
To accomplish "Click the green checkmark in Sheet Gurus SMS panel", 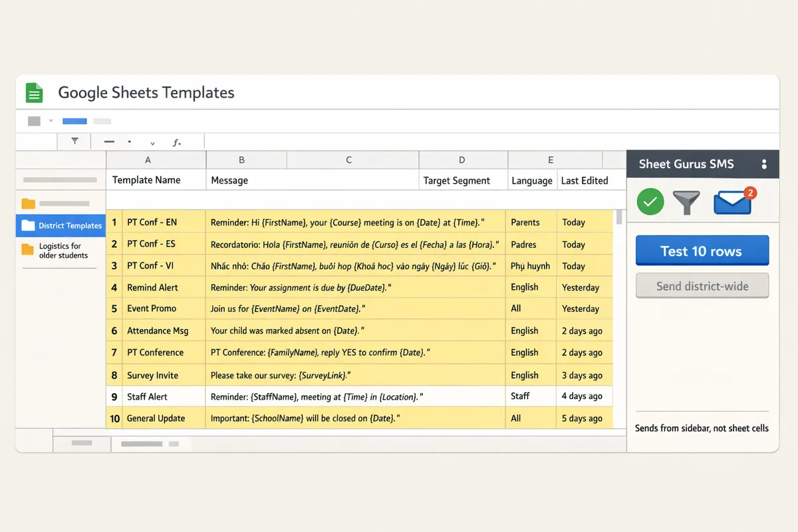I will [x=650, y=201].
